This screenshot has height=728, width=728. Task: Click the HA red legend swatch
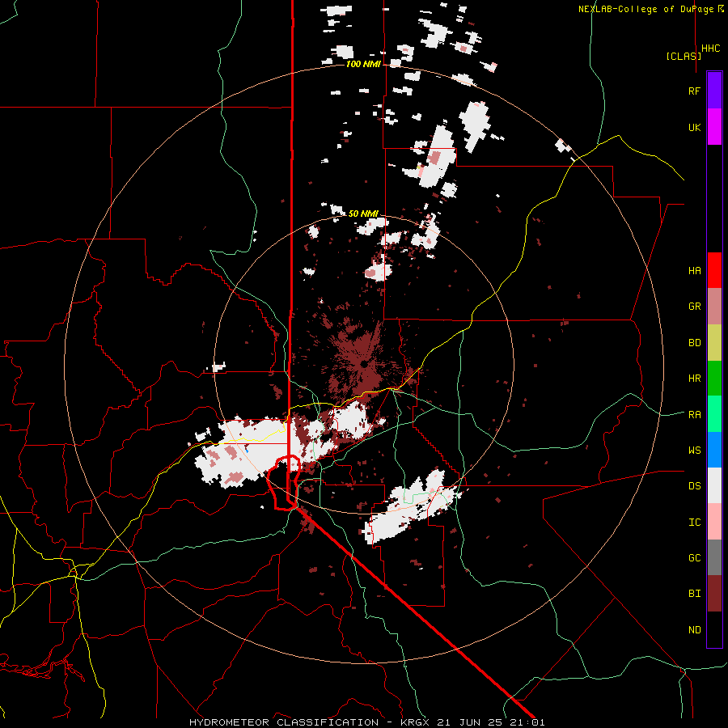(x=714, y=270)
